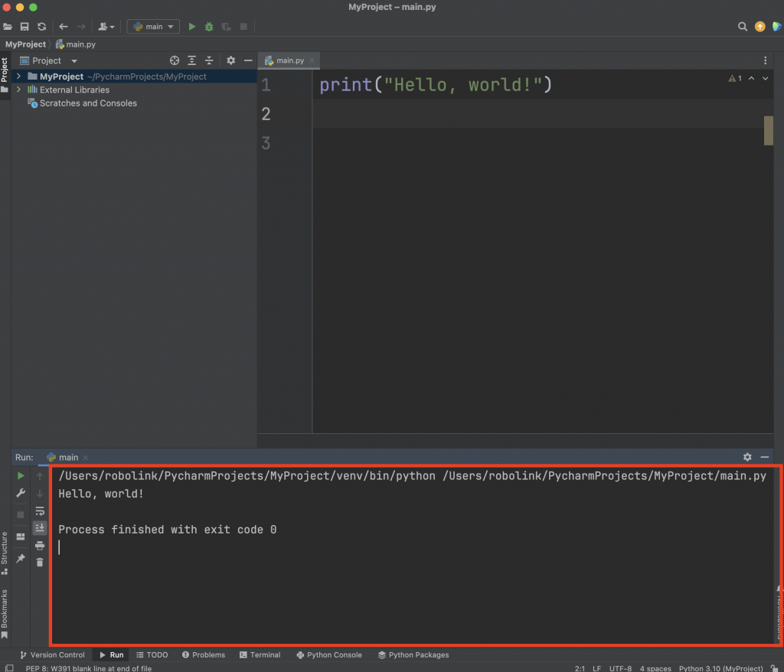Open Search Everywhere magnifier icon
Viewport: 784px width, 672px height.
click(x=742, y=27)
